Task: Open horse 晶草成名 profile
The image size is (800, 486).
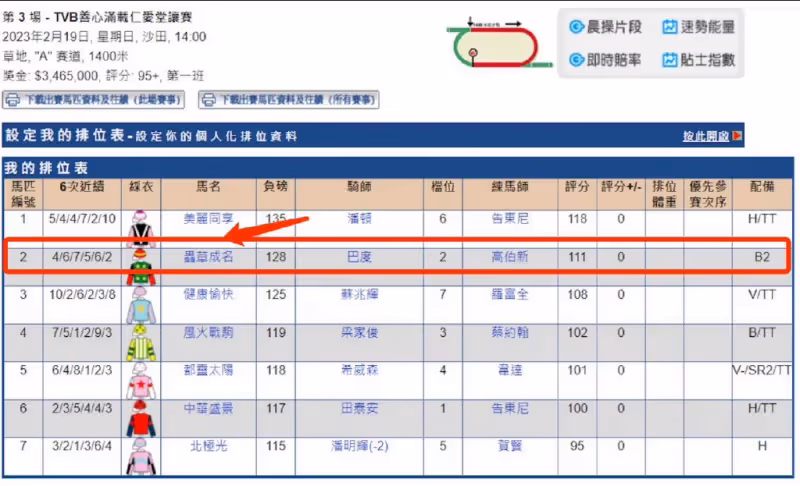Action: [x=208, y=257]
